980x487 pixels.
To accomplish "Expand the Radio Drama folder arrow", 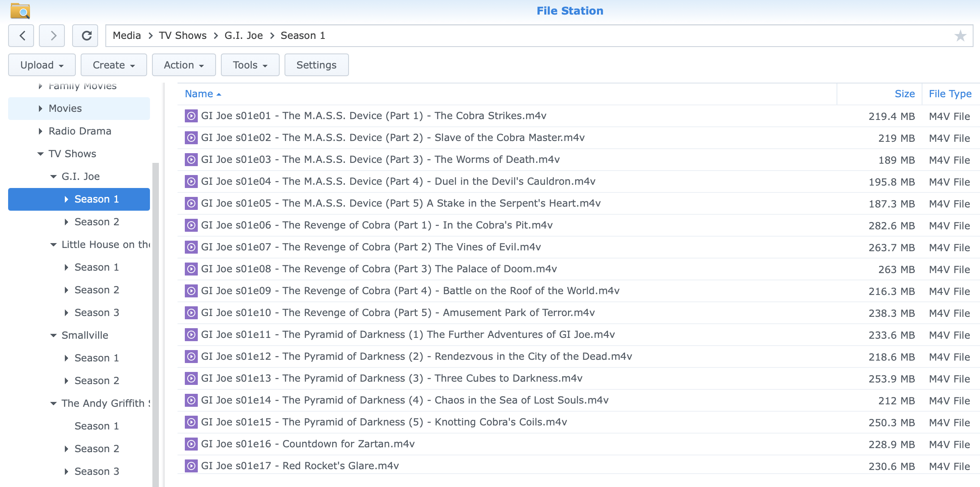I will pyautogui.click(x=40, y=131).
